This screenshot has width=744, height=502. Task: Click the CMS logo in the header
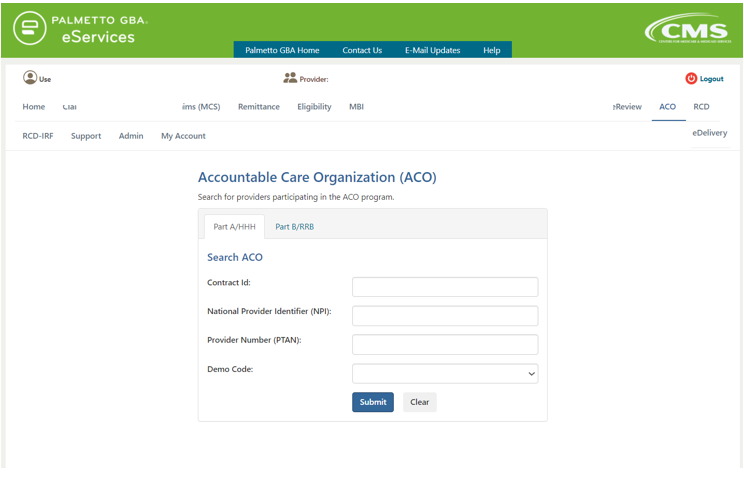[x=688, y=28]
